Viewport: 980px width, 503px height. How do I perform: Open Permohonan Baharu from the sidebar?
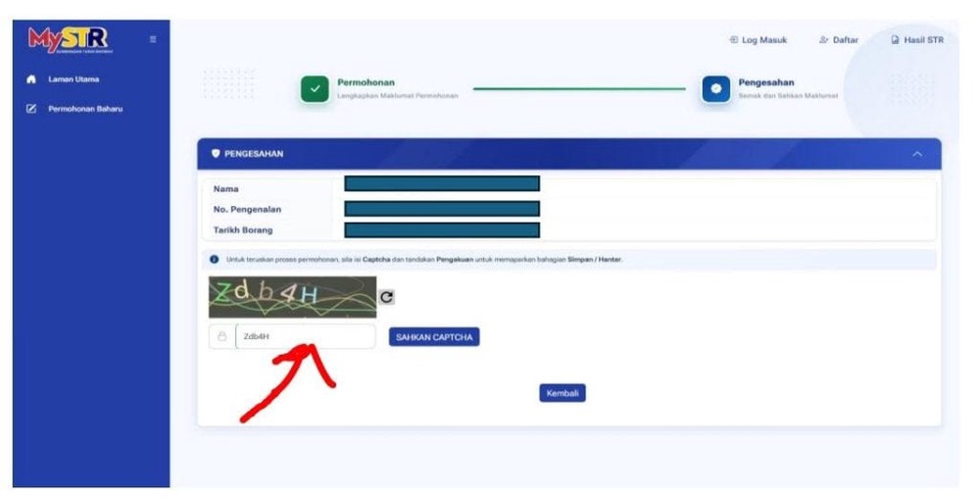click(x=85, y=109)
